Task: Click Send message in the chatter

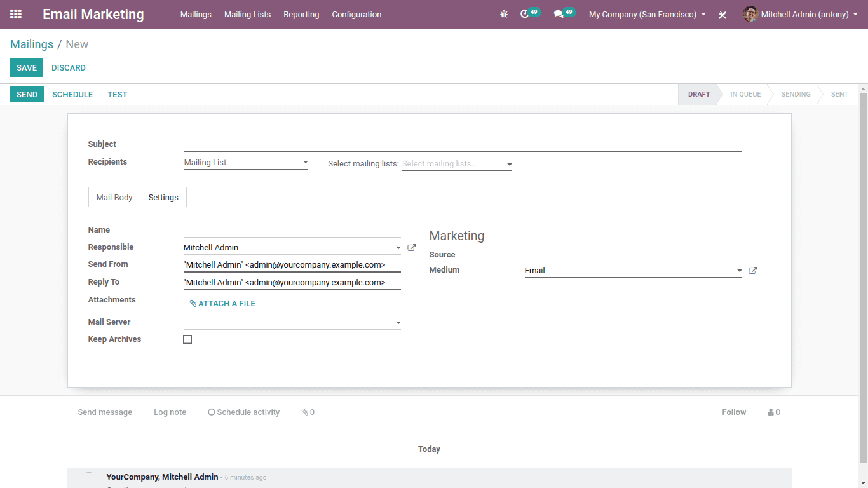Action: (105, 412)
